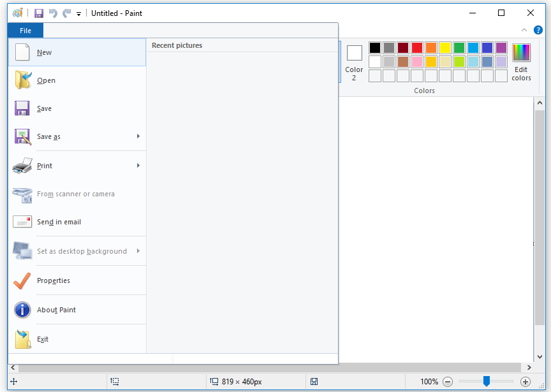Open Paint Help via the question mark icon
The width and height of the screenshot is (551, 392).
pos(538,30)
